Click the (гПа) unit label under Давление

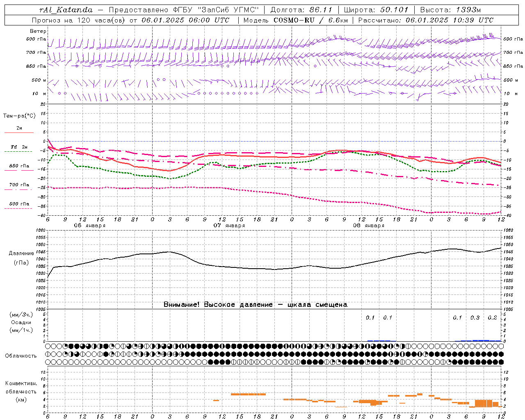pos(21,263)
